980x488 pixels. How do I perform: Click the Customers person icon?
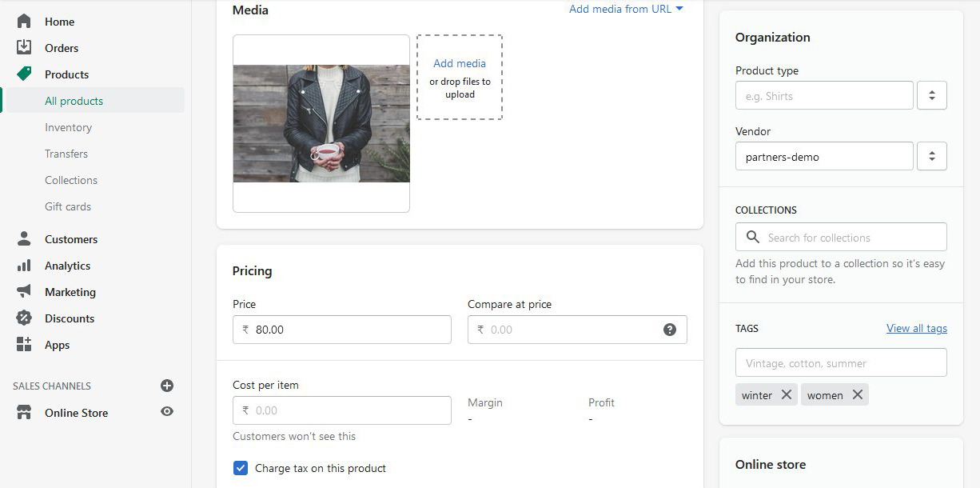24,239
